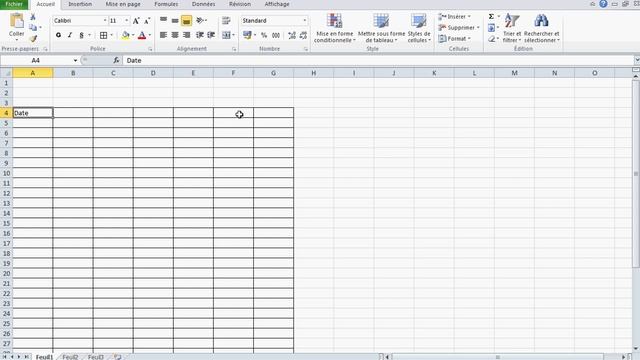Switch to the Données tab
This screenshot has height=360, width=640.
pyautogui.click(x=203, y=4)
